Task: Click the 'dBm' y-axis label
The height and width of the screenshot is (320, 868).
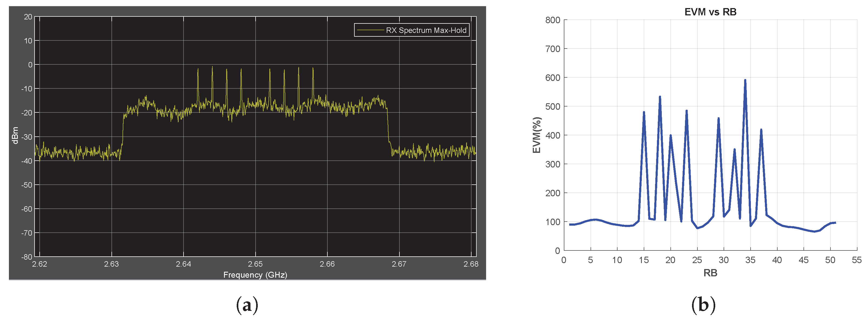Action: 15,136
